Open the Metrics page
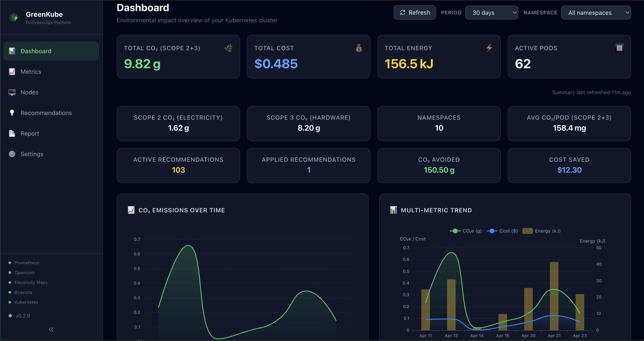Viewport: 644px width, 341px height. [51, 72]
